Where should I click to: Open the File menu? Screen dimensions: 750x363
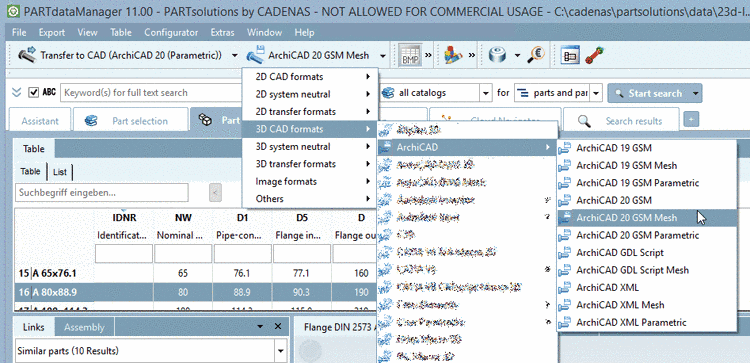pos(19,33)
